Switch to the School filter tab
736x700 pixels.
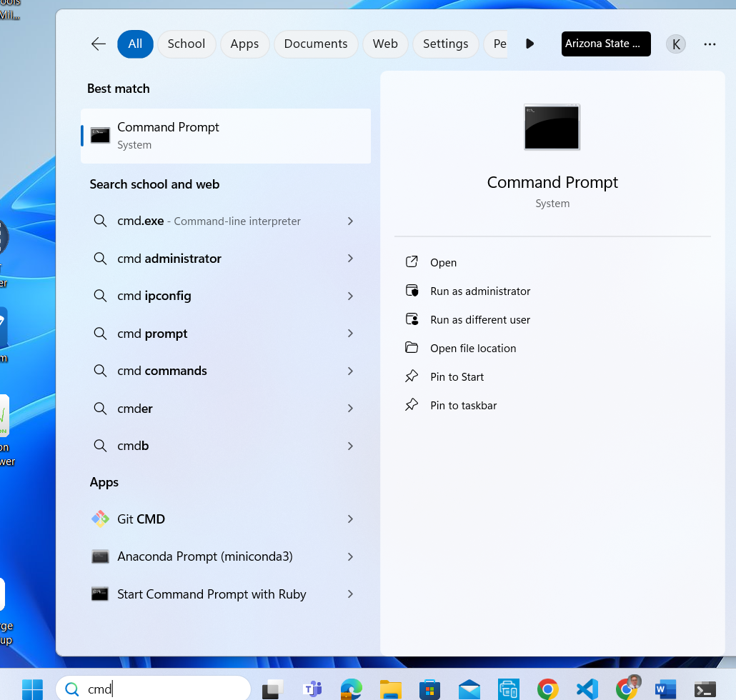[x=187, y=44]
